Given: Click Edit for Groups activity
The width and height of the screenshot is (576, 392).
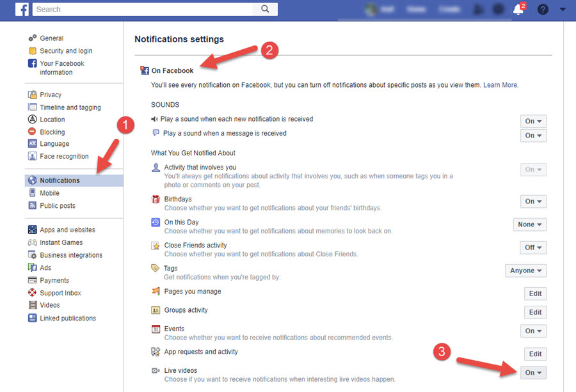Looking at the screenshot, I should point(535,312).
